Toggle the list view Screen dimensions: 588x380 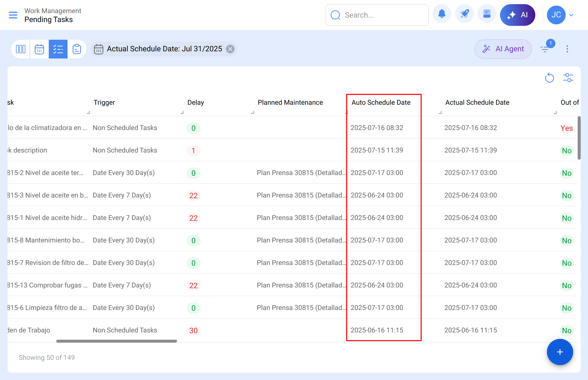point(58,49)
